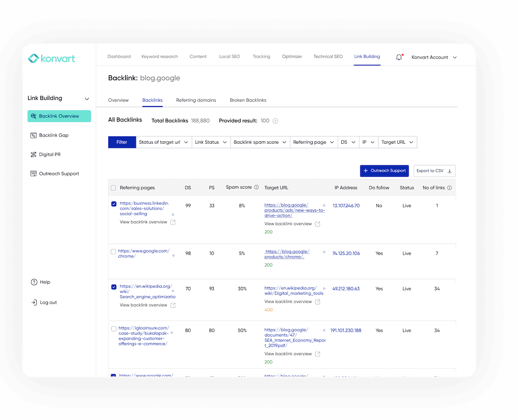This screenshot has width=518, height=420.
Task: Go to the Dashboard menu item
Action: [119, 56]
